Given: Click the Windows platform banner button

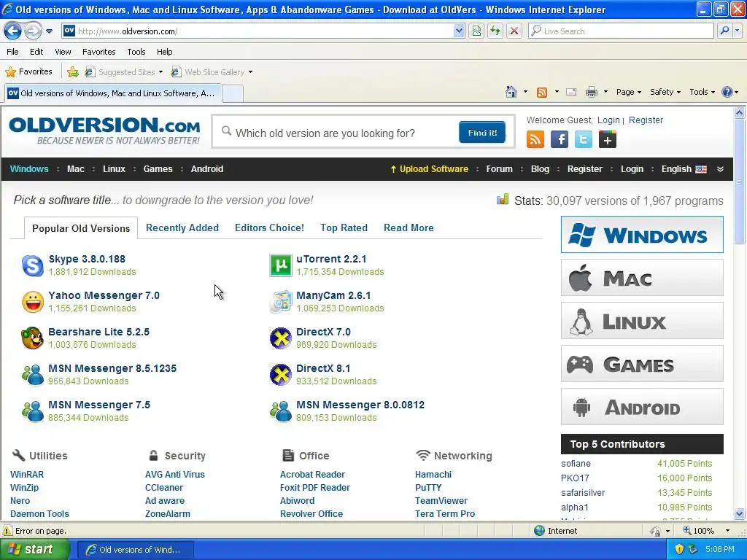Looking at the screenshot, I should click(x=642, y=234).
